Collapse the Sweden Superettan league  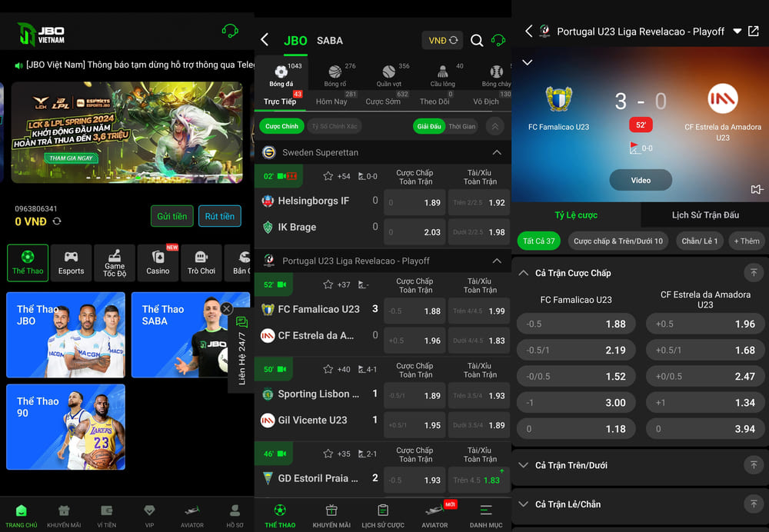coord(497,152)
